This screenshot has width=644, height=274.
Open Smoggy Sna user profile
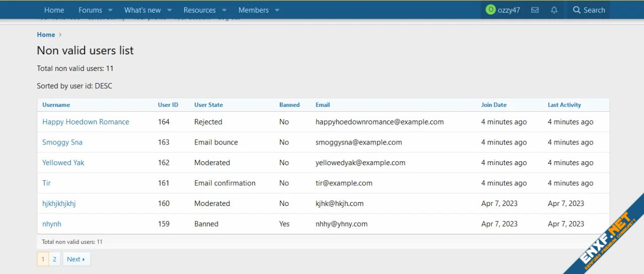(62, 143)
